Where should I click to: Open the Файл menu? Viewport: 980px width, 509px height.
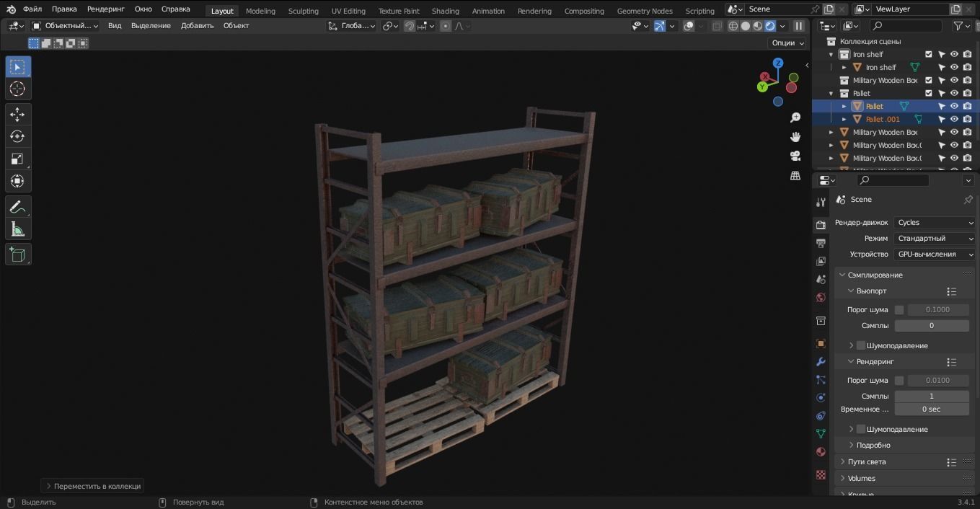coord(32,9)
